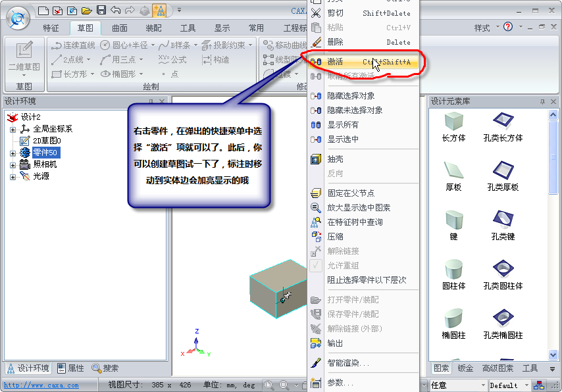The height and width of the screenshot is (392, 562).
Task: Expand the 照相机 tree node
Action: pyautogui.click(x=13, y=165)
